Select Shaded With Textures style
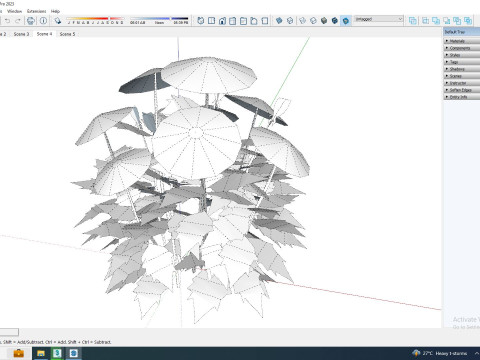 pos(335,21)
